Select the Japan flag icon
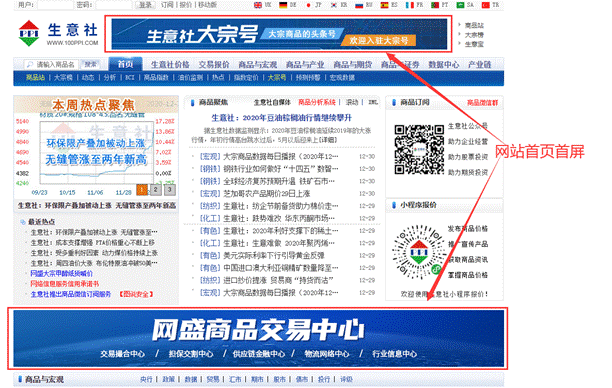 coord(308,5)
